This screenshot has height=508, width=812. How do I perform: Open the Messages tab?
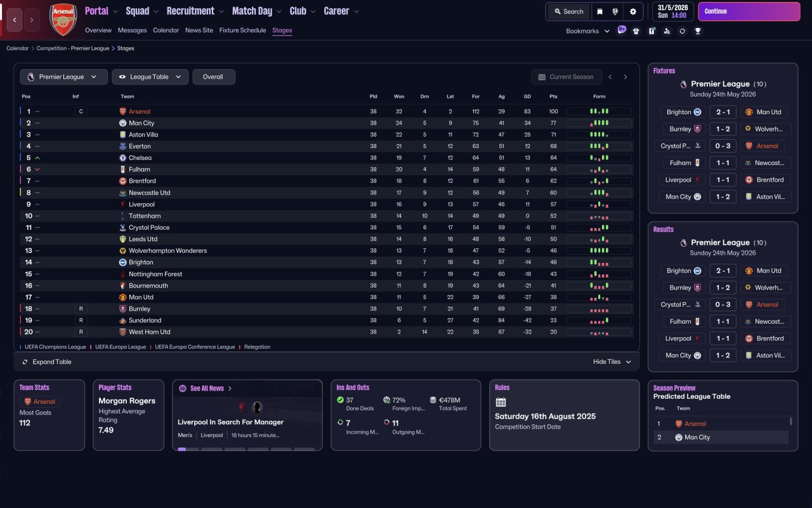pyautogui.click(x=133, y=30)
